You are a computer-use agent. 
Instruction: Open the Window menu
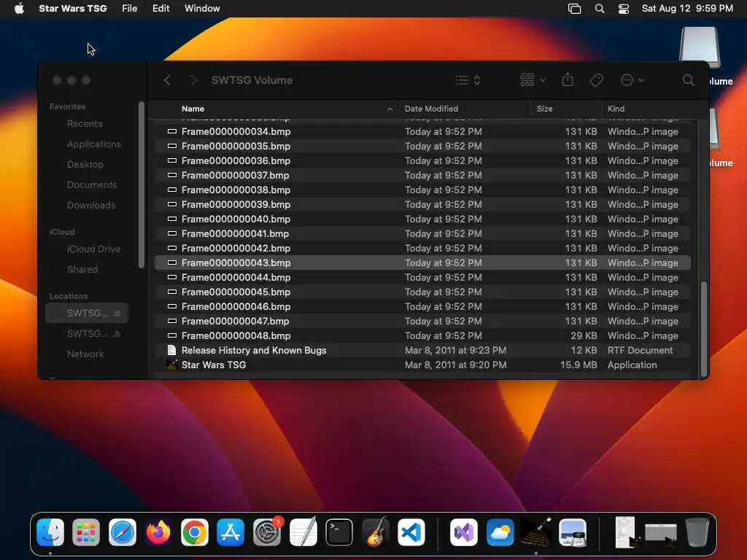203,9
